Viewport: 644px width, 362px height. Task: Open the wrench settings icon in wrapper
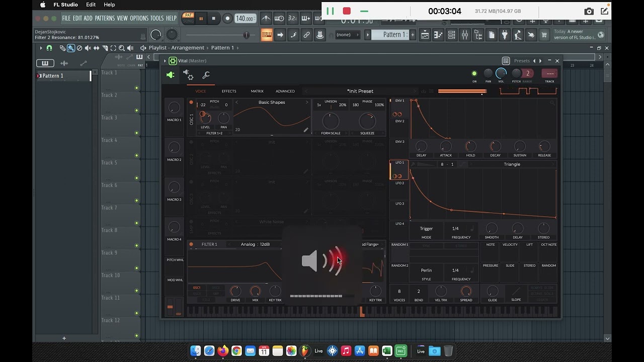coord(206,75)
